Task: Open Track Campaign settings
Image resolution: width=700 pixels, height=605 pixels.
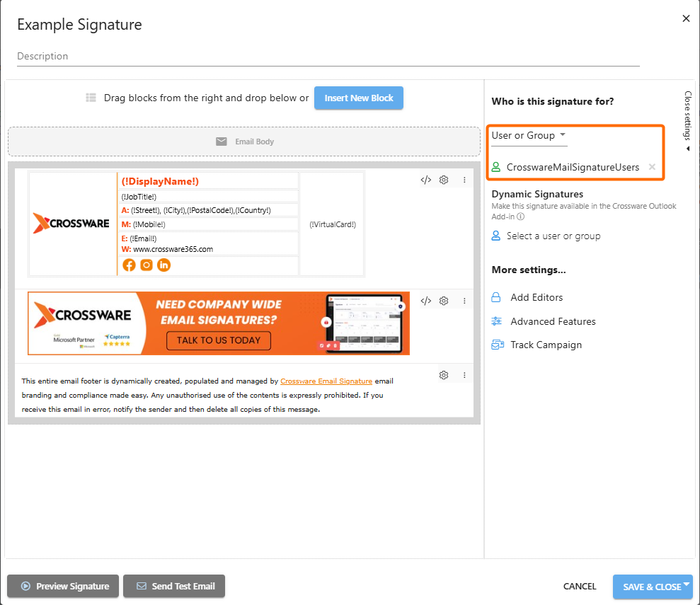Action: pos(546,345)
